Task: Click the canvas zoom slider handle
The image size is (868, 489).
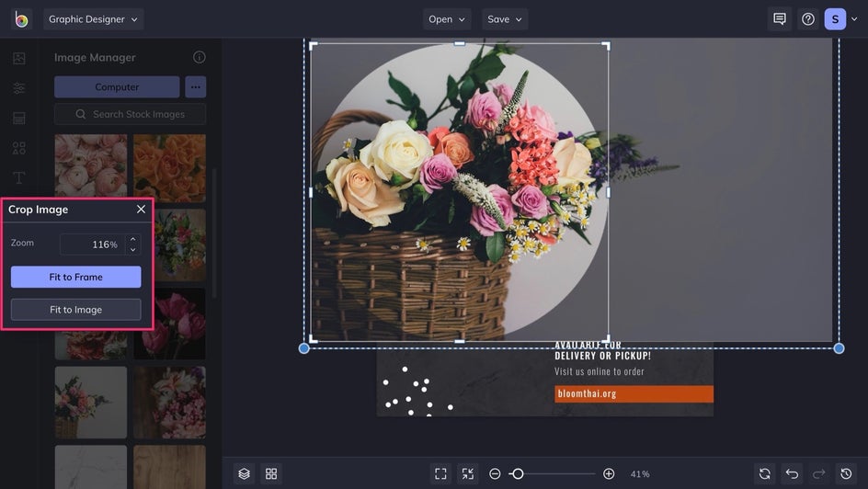Action: 518,474
